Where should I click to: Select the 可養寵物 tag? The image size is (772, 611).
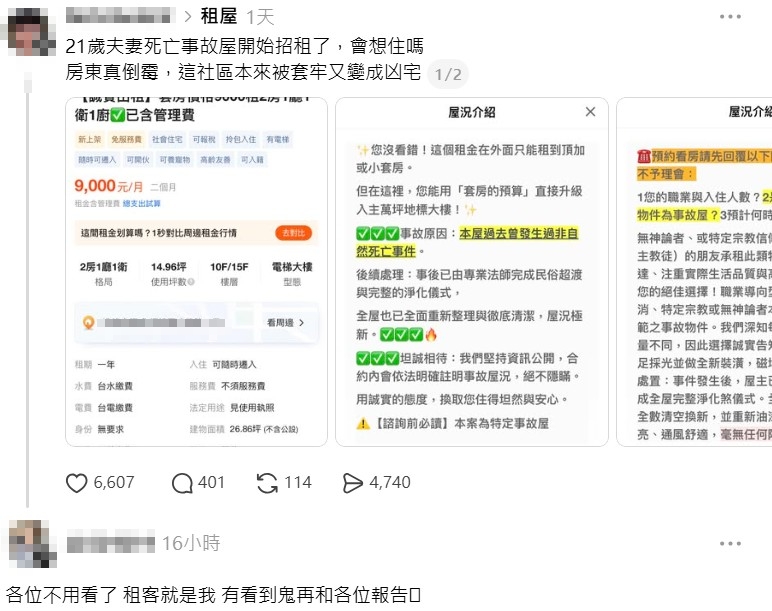coord(175,160)
